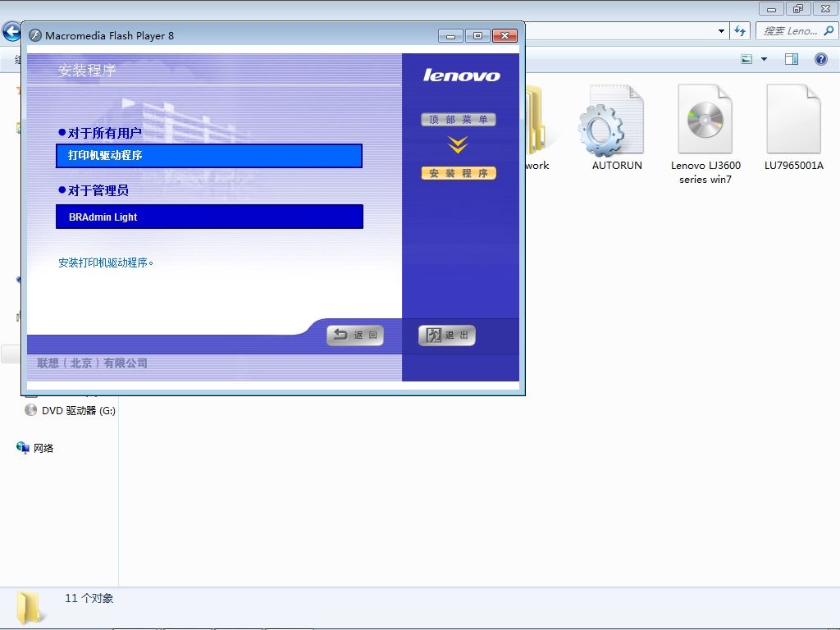Image resolution: width=840 pixels, height=630 pixels.
Task: Select DVD 驱动器 (G:) in sidebar
Action: click(x=71, y=410)
